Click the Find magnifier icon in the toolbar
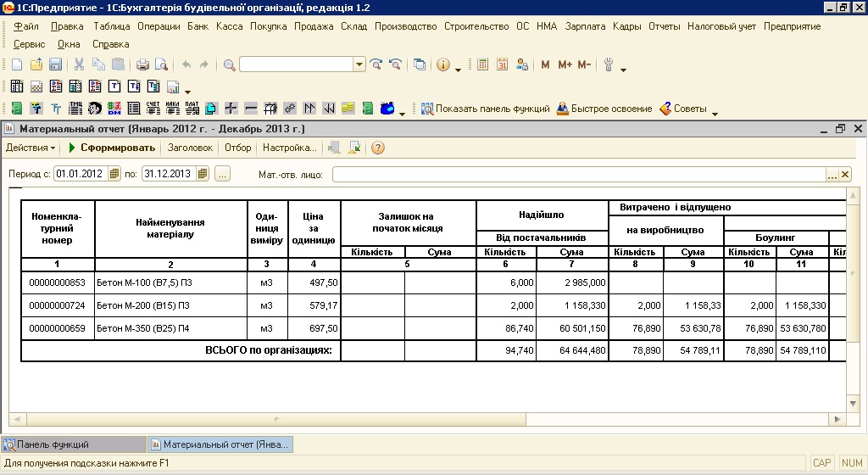The image size is (868, 475). pos(229,65)
